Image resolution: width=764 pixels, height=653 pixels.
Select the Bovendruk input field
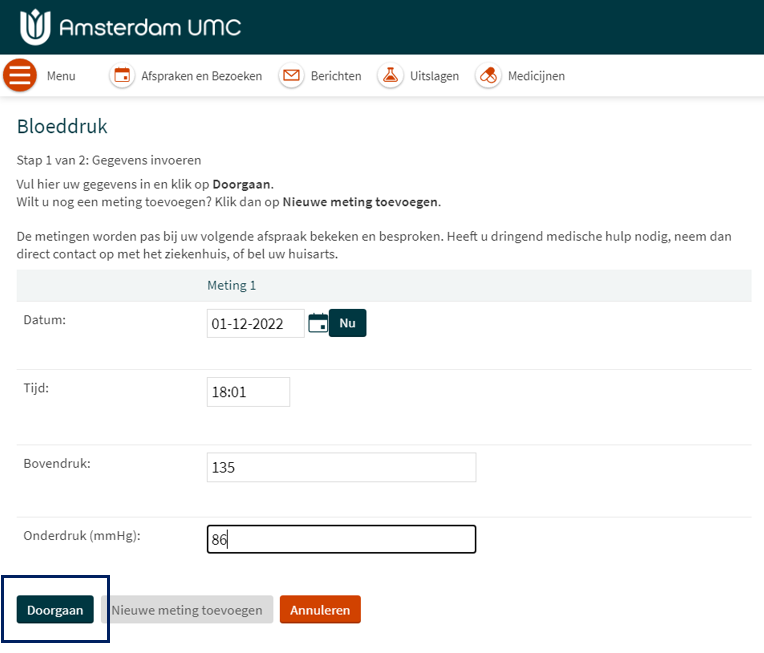[x=341, y=467]
